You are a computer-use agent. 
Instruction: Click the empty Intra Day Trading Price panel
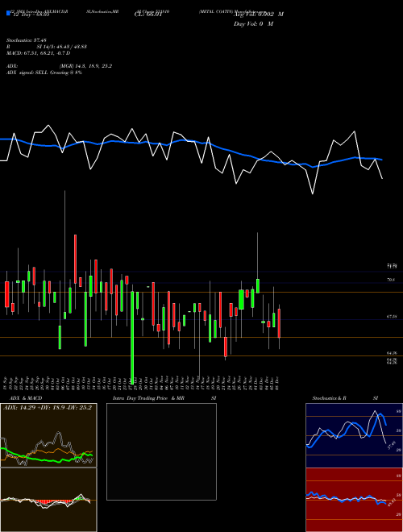coord(161,451)
